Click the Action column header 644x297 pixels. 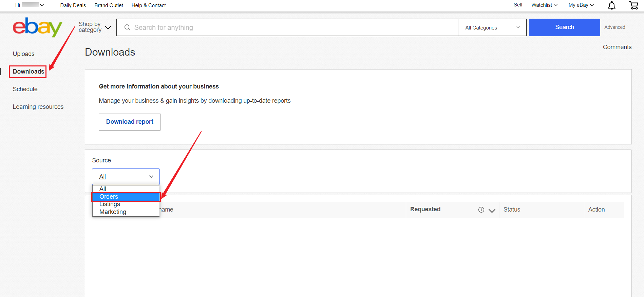[x=596, y=210]
